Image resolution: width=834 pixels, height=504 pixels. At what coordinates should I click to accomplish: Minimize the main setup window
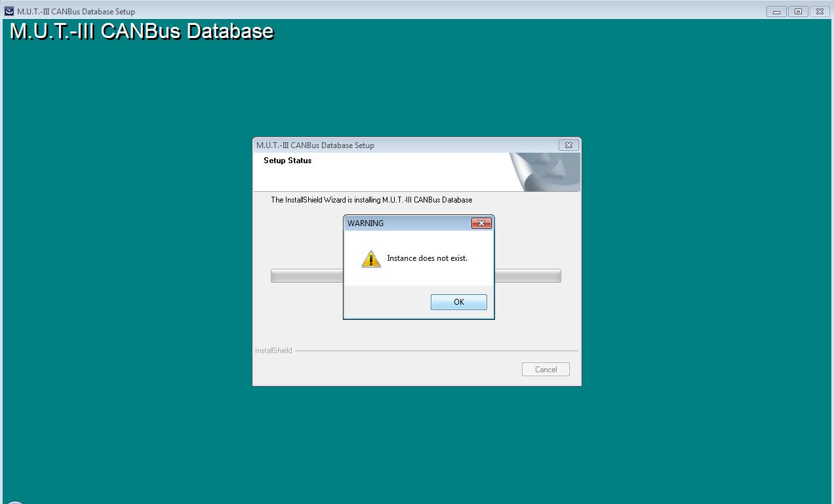click(776, 12)
